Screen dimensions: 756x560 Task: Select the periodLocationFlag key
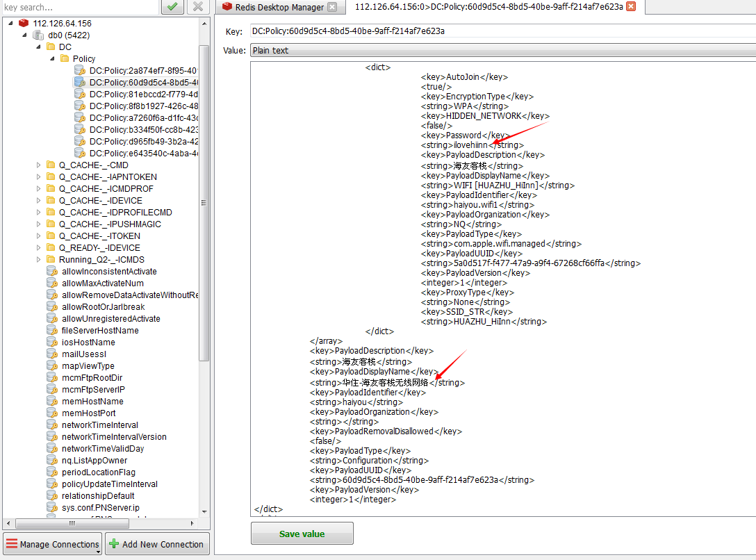pyautogui.click(x=99, y=472)
